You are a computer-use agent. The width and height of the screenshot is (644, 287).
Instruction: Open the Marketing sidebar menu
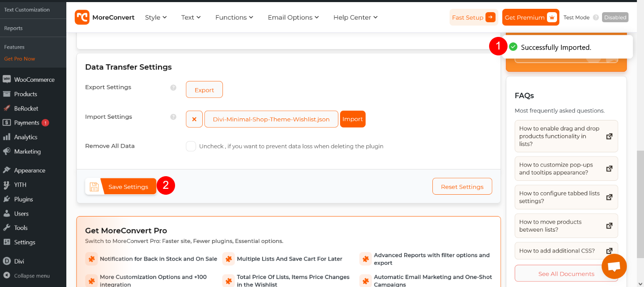click(33, 151)
